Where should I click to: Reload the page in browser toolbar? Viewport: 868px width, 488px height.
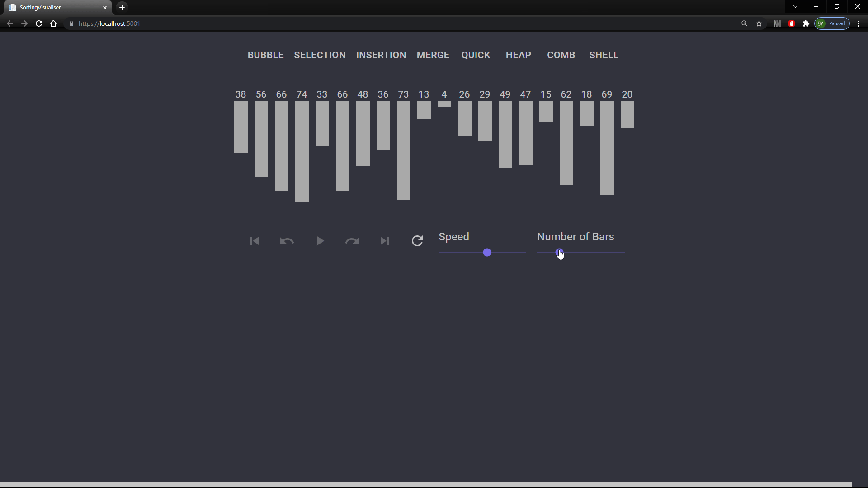pyautogui.click(x=39, y=23)
